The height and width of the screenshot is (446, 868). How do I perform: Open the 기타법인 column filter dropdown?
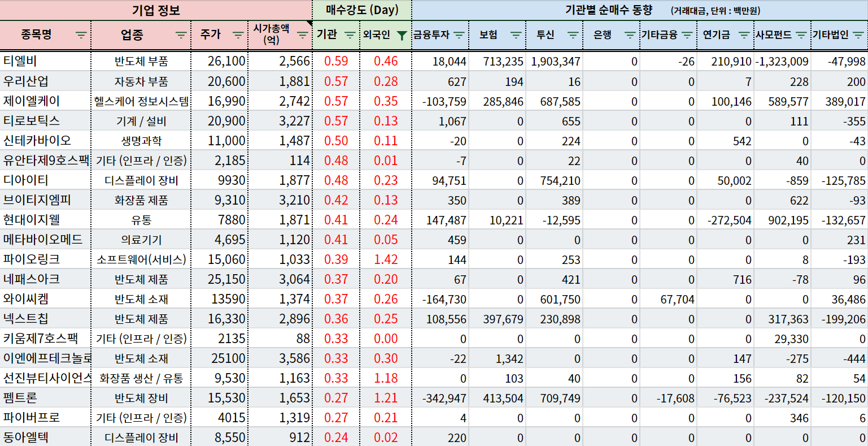tap(858, 35)
